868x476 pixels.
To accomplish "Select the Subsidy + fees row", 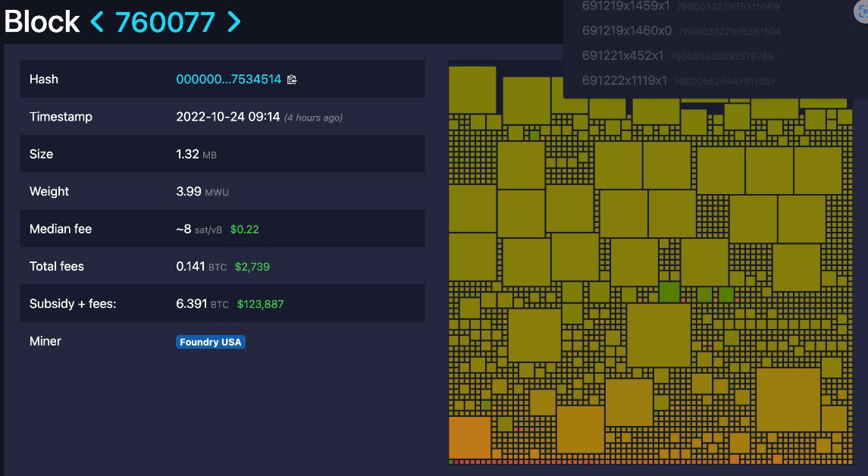I will [222, 303].
